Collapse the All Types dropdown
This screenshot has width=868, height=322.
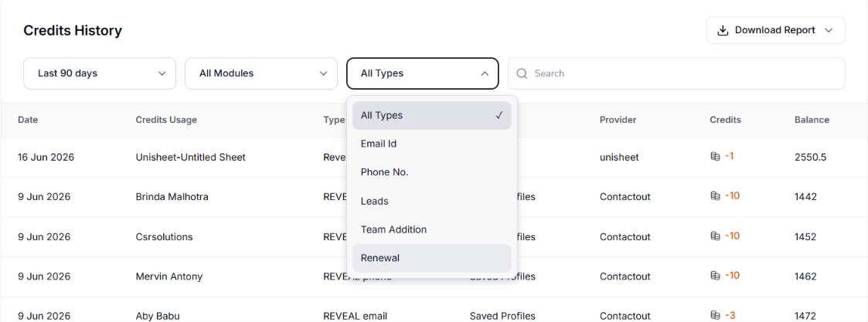(422, 73)
